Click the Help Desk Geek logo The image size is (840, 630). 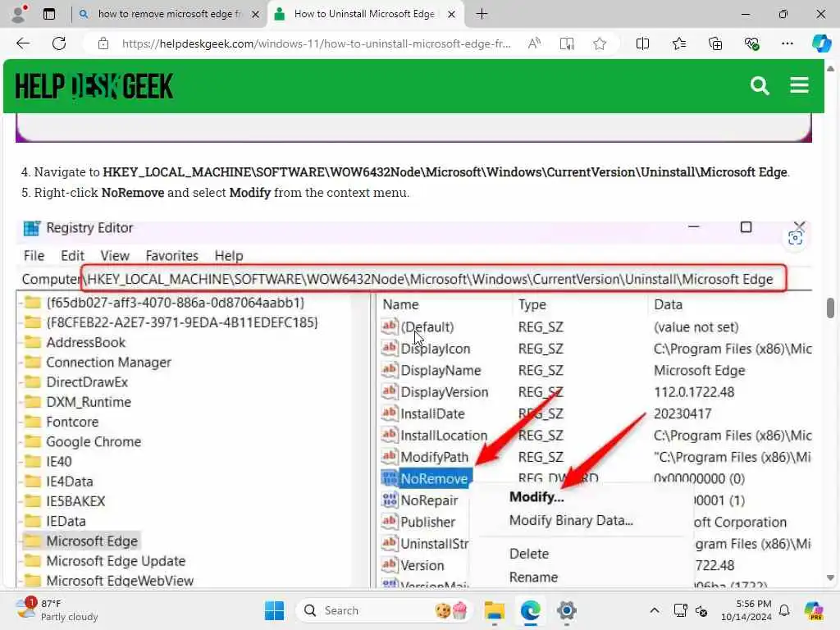(x=94, y=85)
